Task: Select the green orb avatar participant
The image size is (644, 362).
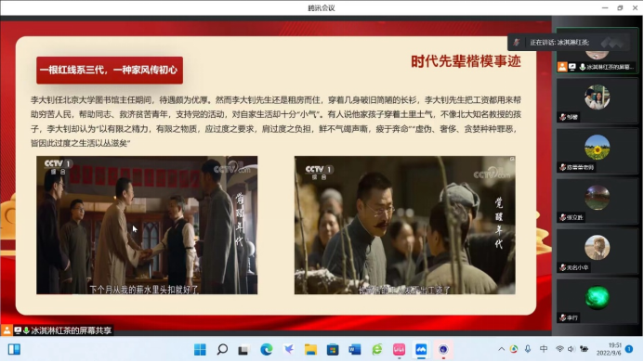Action: point(597,302)
